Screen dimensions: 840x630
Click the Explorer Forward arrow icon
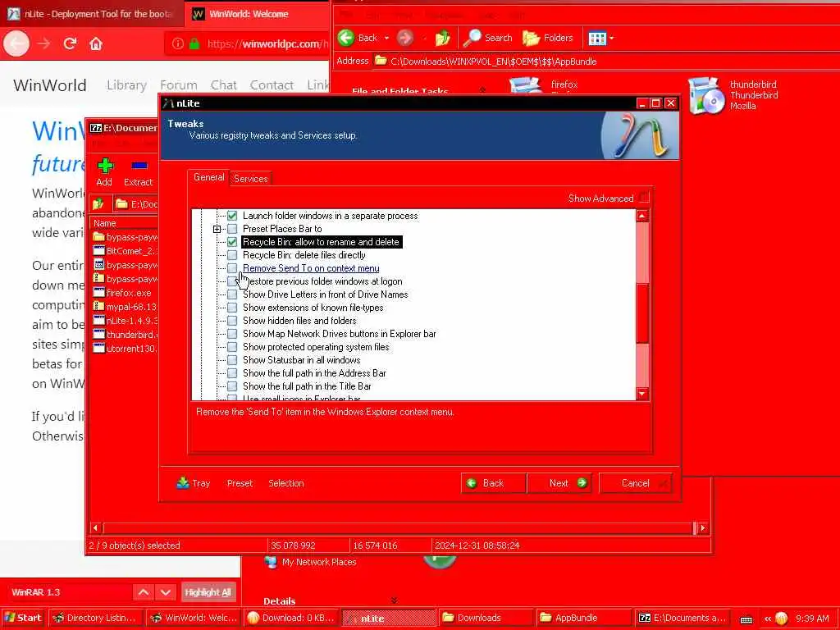pyautogui.click(x=405, y=38)
